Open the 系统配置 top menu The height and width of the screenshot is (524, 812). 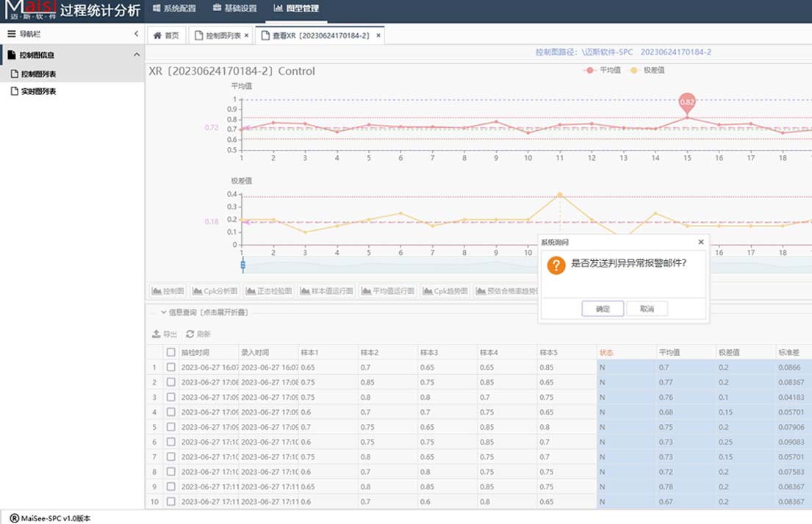pyautogui.click(x=174, y=9)
